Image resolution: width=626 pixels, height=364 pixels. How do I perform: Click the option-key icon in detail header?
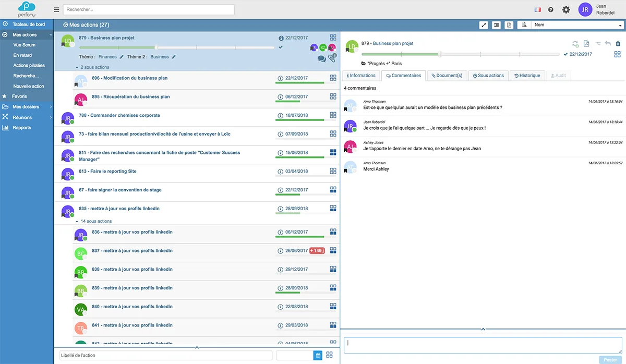click(x=598, y=44)
